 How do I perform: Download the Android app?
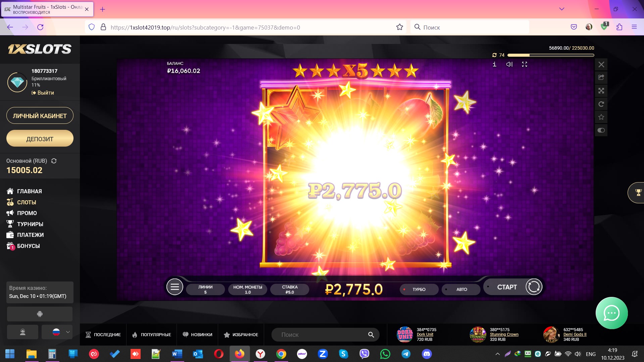[40, 314]
